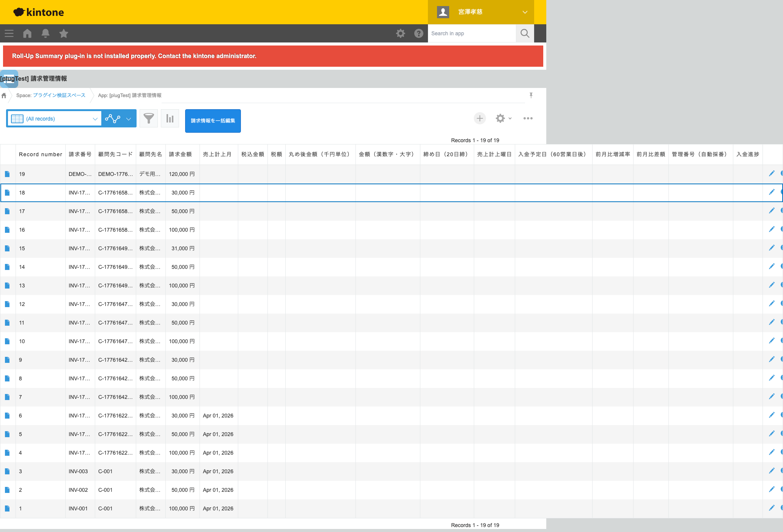
Task: Open the filter funnel icon
Action: tap(149, 119)
